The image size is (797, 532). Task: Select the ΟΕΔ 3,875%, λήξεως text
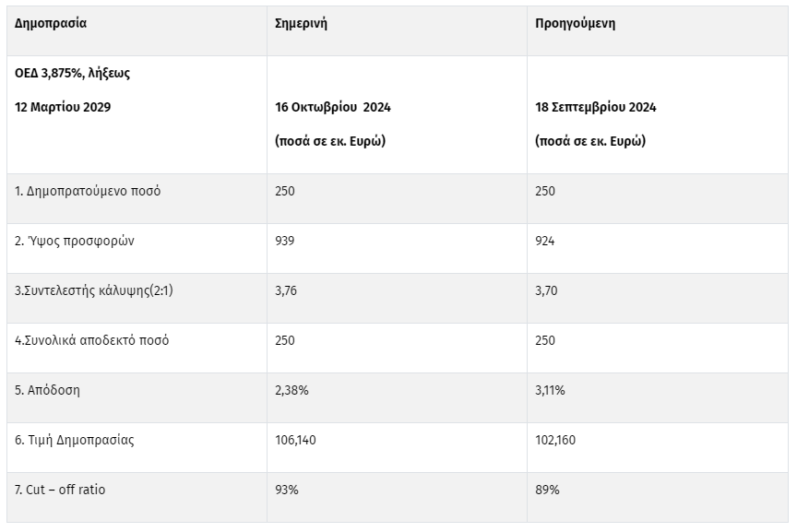72,73
